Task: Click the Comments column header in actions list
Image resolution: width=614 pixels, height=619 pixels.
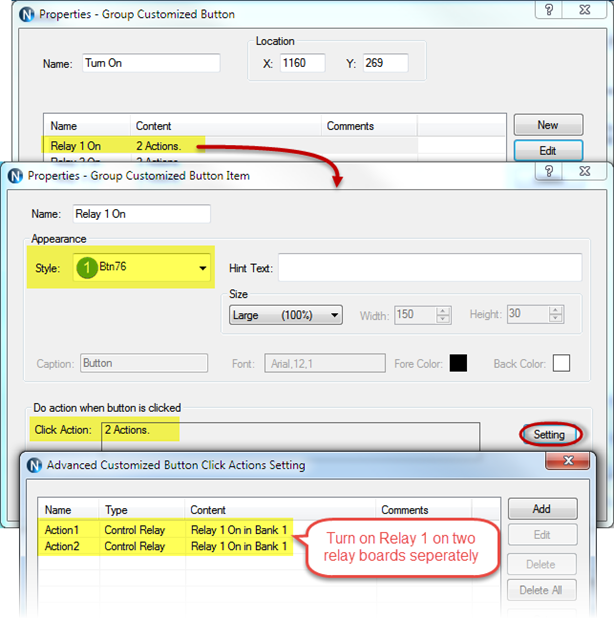Action: pyautogui.click(x=424, y=510)
